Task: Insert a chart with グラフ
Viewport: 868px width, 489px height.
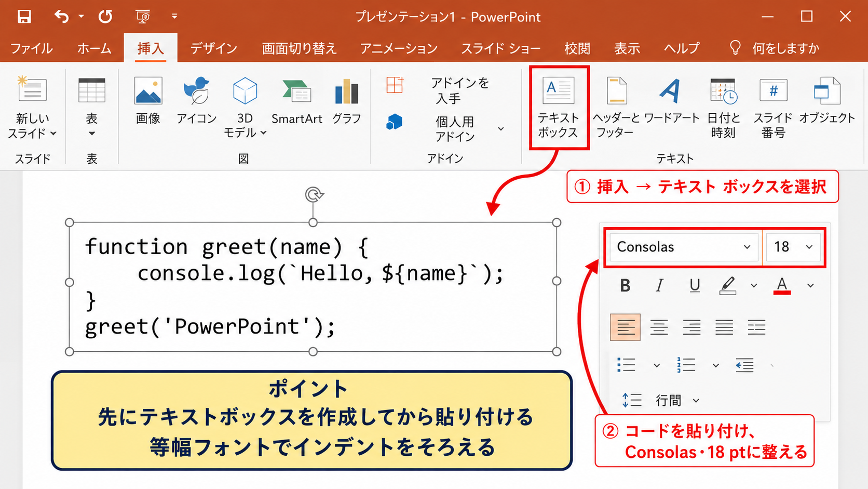Action: click(346, 101)
